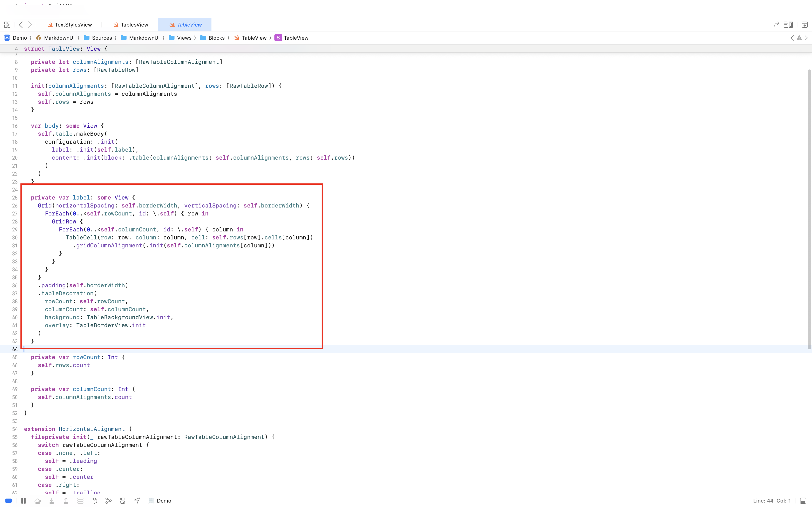Open Sources folder breadcrumb dropdown
This screenshot has height=507, width=812.
pyautogui.click(x=102, y=38)
